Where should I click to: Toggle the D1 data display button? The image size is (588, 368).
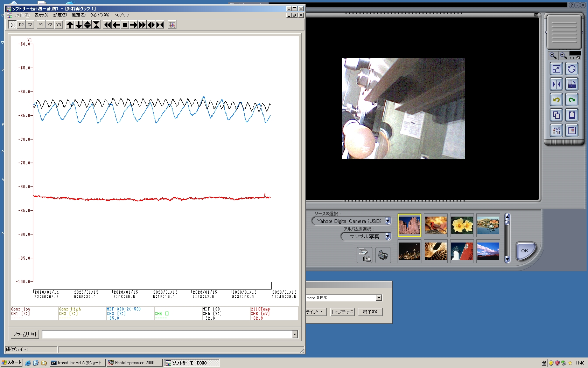point(13,25)
